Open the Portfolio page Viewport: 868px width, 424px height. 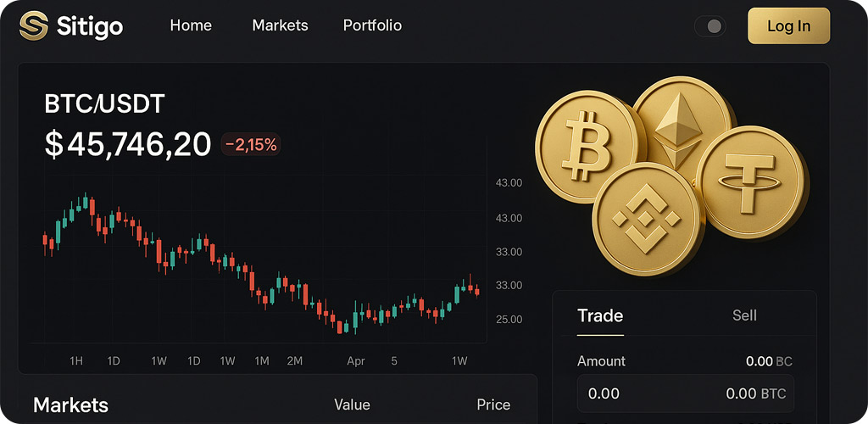click(372, 25)
